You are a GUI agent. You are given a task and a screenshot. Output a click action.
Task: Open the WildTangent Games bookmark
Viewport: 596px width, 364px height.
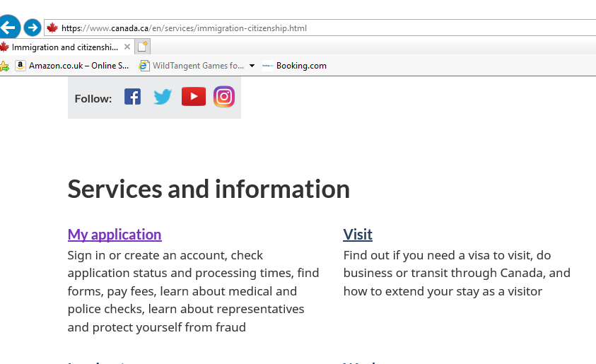[x=192, y=66]
